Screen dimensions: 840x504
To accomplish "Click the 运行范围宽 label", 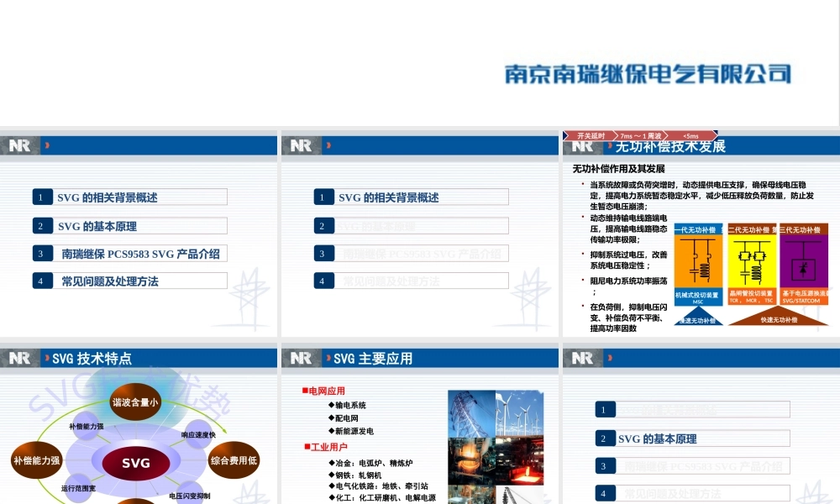I will 78,489.
